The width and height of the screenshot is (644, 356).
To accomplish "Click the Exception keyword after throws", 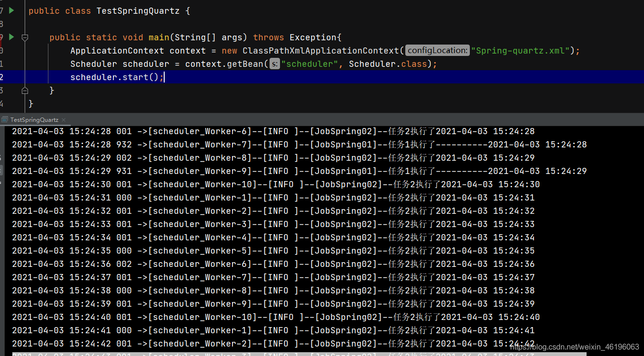I will point(313,37).
